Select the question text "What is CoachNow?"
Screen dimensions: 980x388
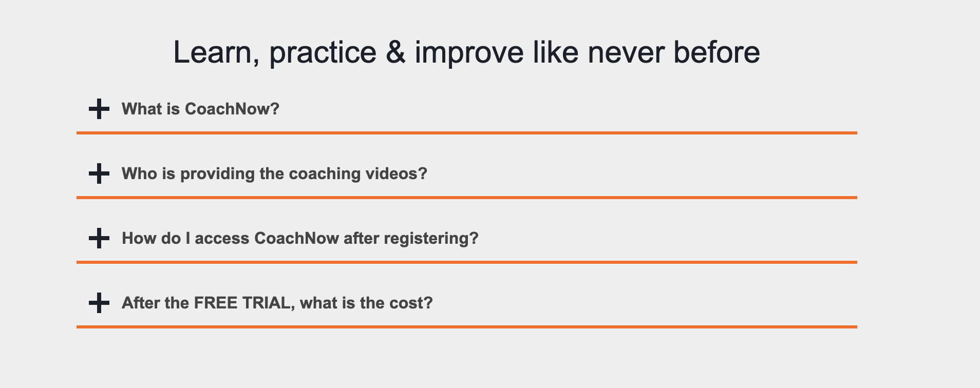[200, 109]
